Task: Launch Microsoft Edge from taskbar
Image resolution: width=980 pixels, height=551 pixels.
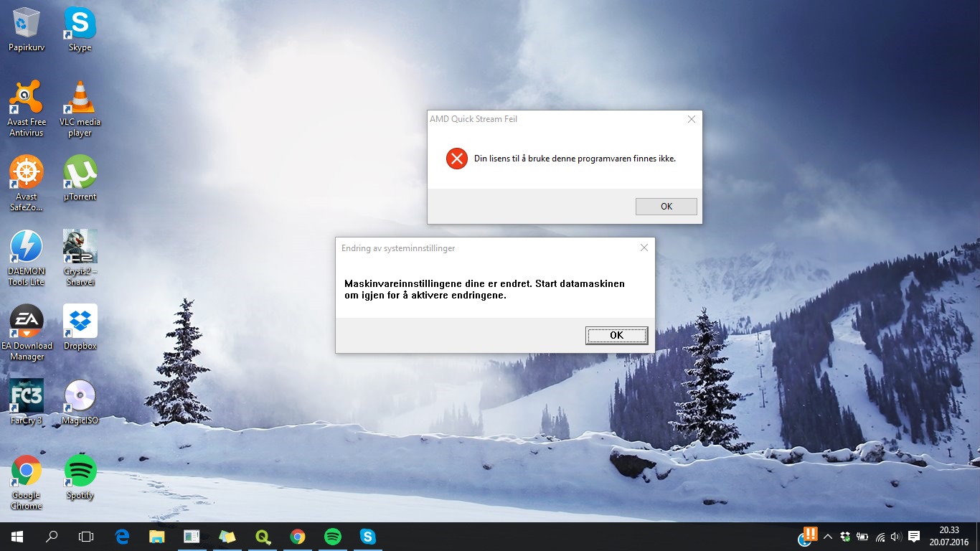Action: (x=122, y=537)
